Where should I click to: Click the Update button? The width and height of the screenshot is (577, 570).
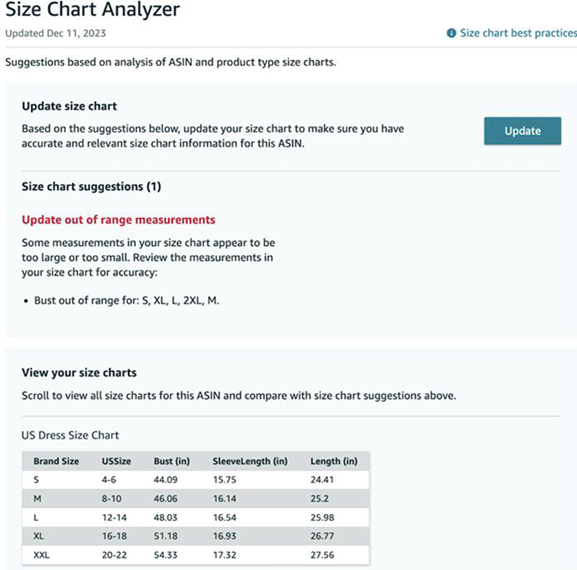click(523, 131)
